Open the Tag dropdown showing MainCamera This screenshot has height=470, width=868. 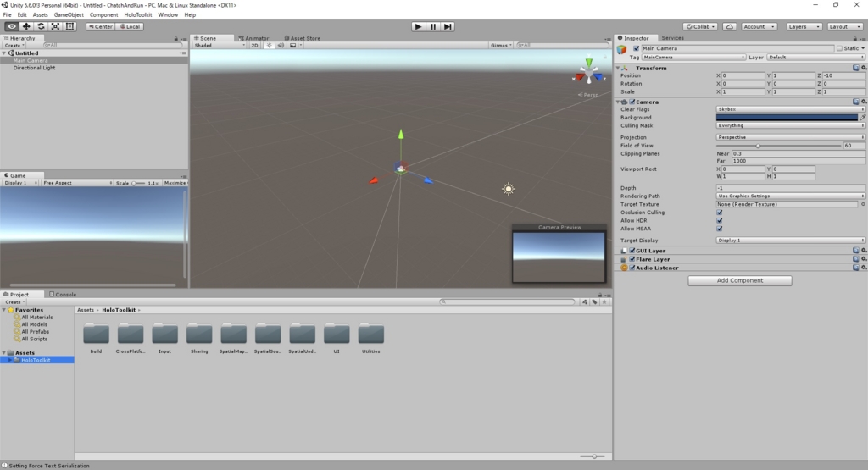tap(693, 58)
